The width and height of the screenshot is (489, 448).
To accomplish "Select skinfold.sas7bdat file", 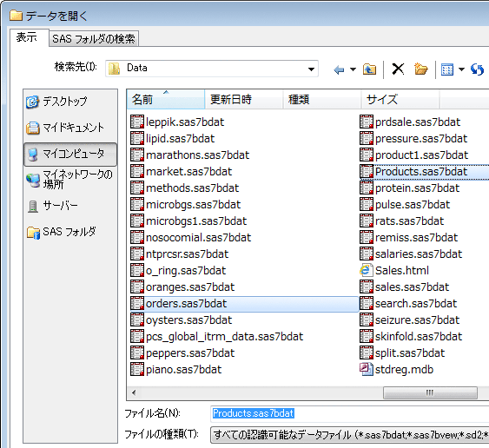I will pyautogui.click(x=411, y=337).
